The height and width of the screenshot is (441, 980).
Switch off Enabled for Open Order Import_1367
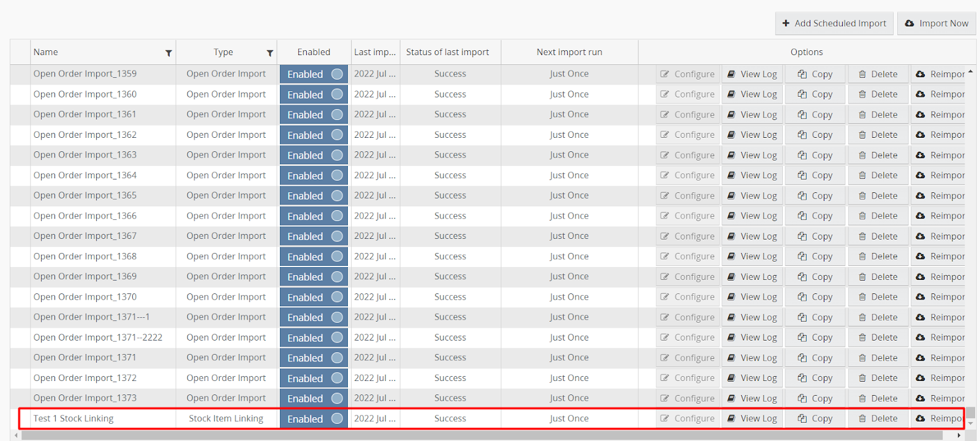tap(314, 236)
